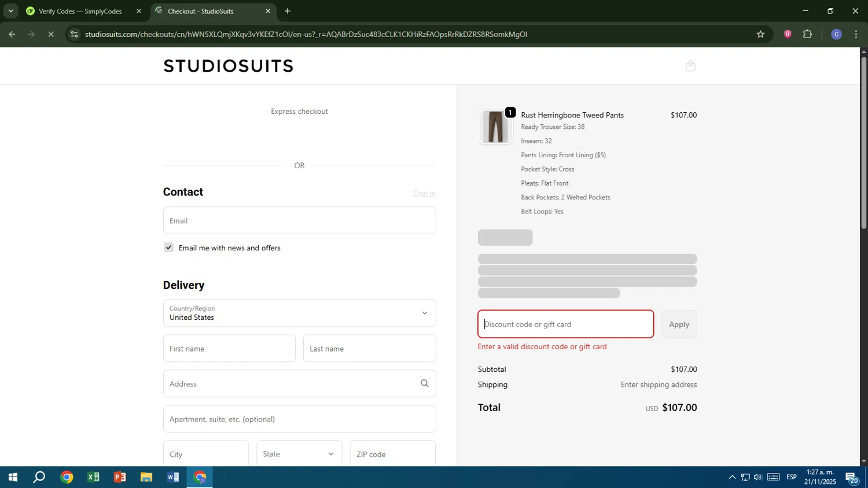Open the uBlock shield extension icon

coord(788,34)
